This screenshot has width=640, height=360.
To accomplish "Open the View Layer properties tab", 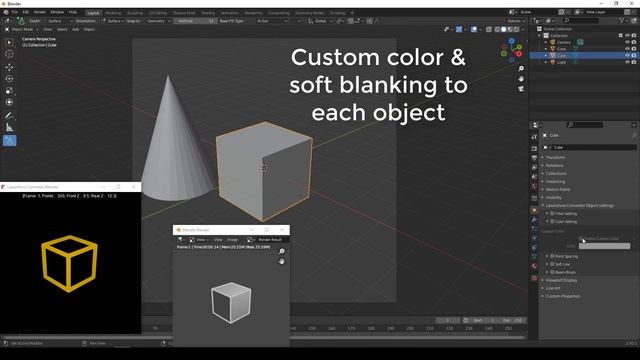I will tap(534, 167).
